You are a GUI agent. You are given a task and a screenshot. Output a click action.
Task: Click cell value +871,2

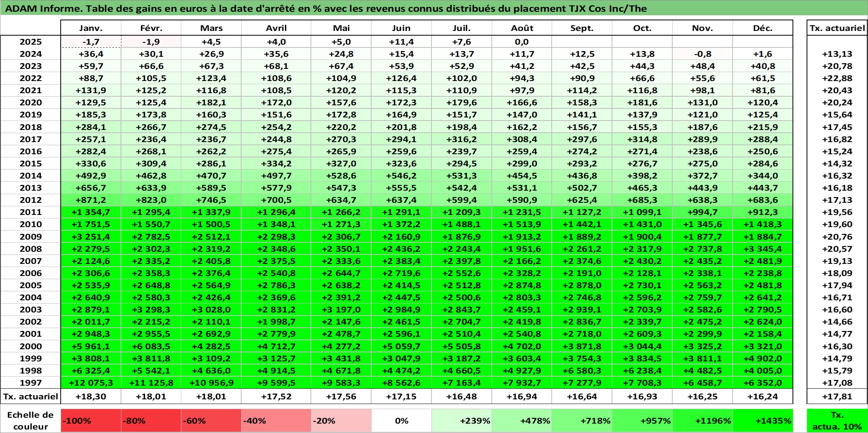[91, 200]
